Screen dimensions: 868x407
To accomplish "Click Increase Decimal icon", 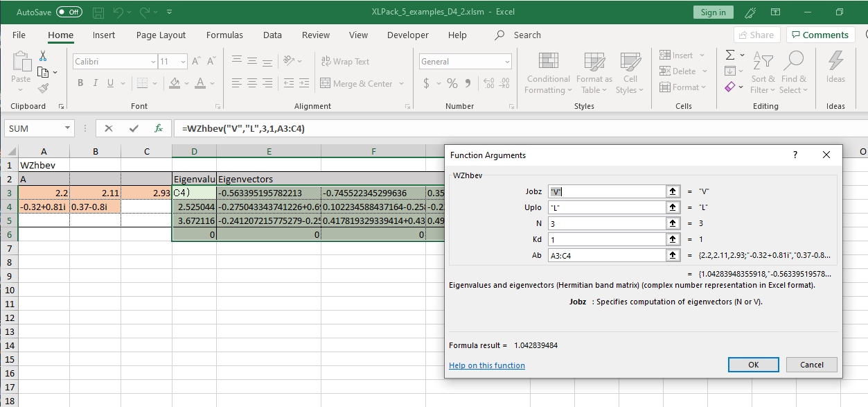I will coord(489,83).
